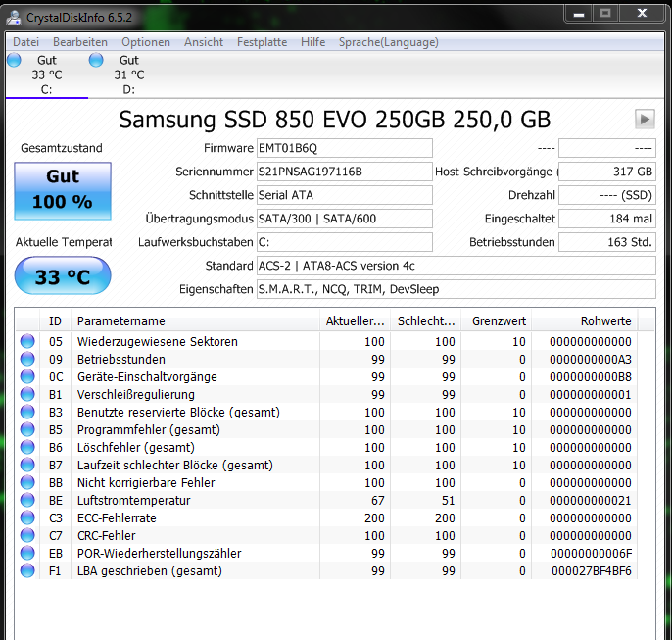Select the Luftstromtemperatur parameter name
Viewport: 672px width, 640px height.
(x=133, y=500)
